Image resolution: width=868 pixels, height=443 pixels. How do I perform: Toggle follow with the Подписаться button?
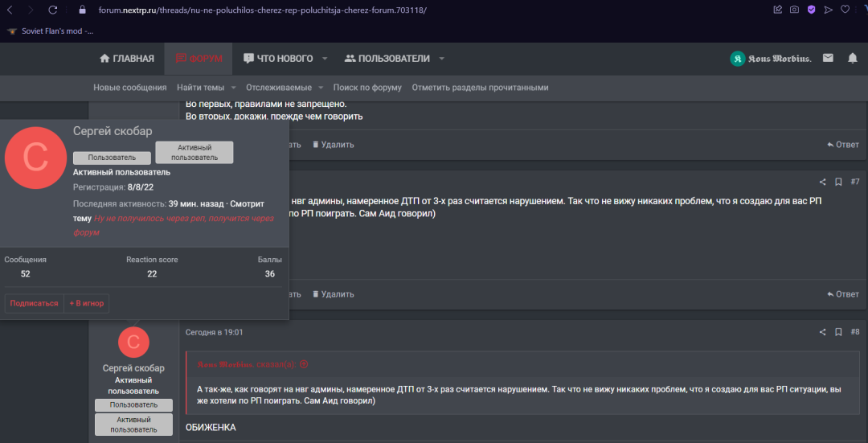pyautogui.click(x=34, y=303)
